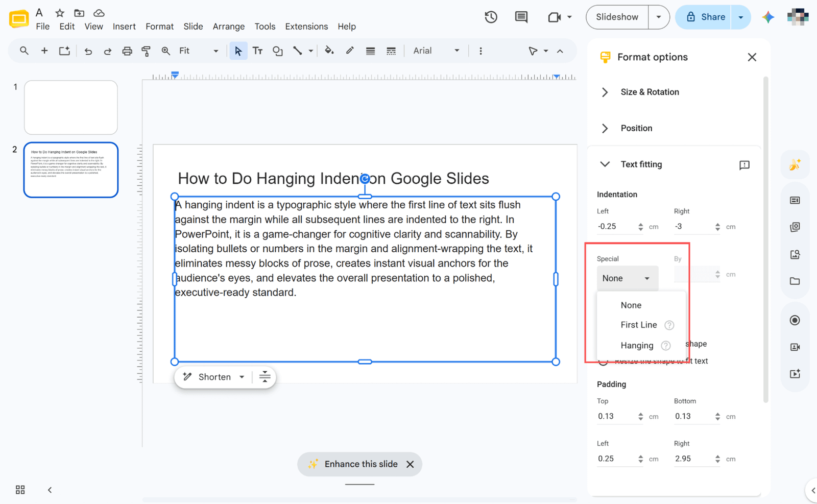The height and width of the screenshot is (504, 817).
Task: Click the border dash style icon
Action: (x=391, y=51)
